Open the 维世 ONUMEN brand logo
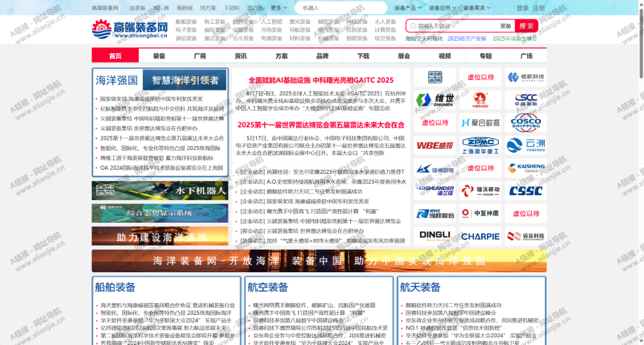The width and height of the screenshot is (644, 345). (435, 100)
